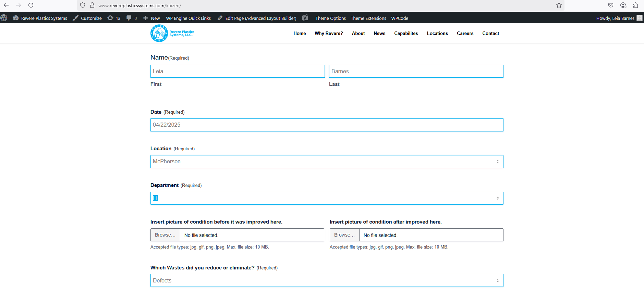Click the Revere Plastics Systems logo

point(172,33)
